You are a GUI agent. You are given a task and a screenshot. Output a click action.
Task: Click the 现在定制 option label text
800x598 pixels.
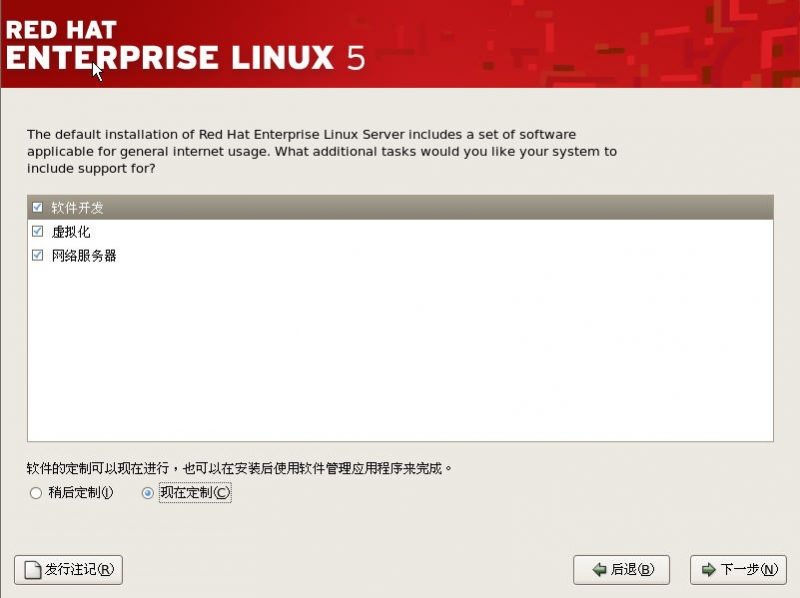pyautogui.click(x=194, y=493)
